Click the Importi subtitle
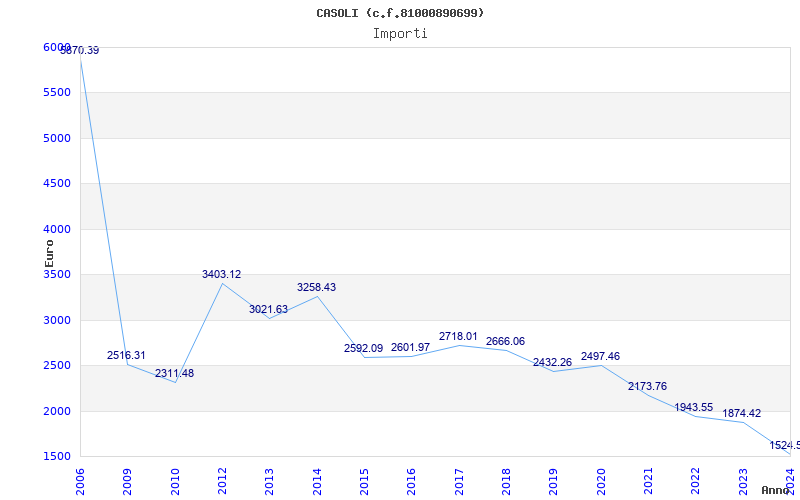Image resolution: width=800 pixels, height=500 pixels. pos(400,34)
